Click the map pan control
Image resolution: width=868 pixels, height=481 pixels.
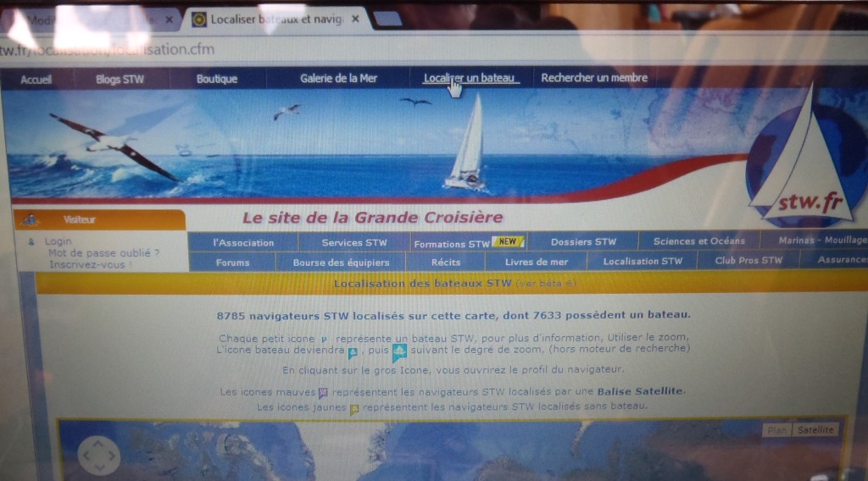tap(99, 456)
